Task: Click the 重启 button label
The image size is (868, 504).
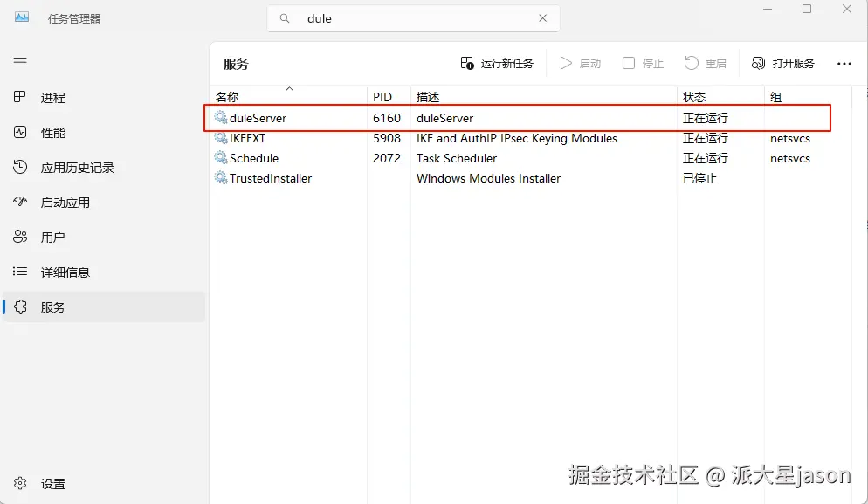Action: click(715, 64)
